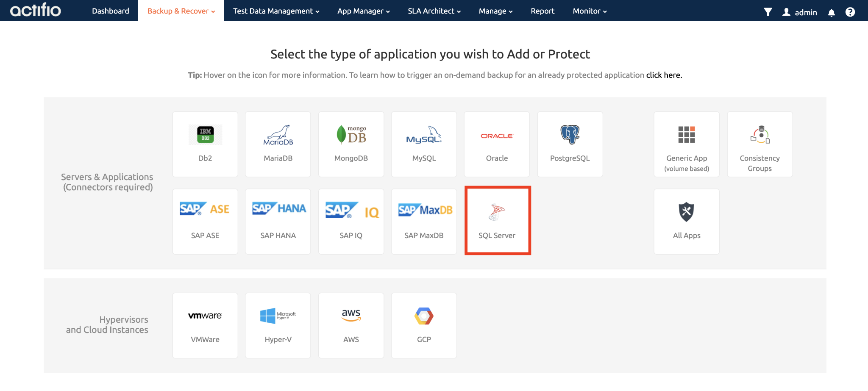Select the SAP HANA application tile

coord(278,222)
